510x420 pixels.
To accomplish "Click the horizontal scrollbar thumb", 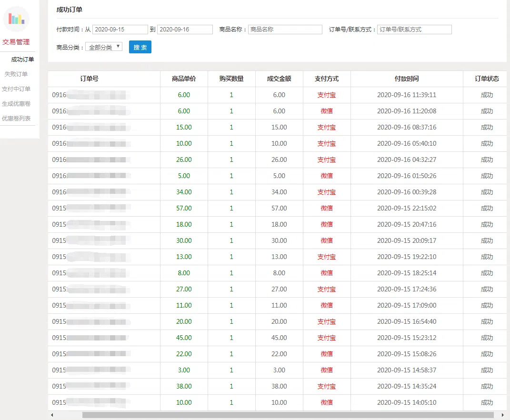I will coord(286,415).
